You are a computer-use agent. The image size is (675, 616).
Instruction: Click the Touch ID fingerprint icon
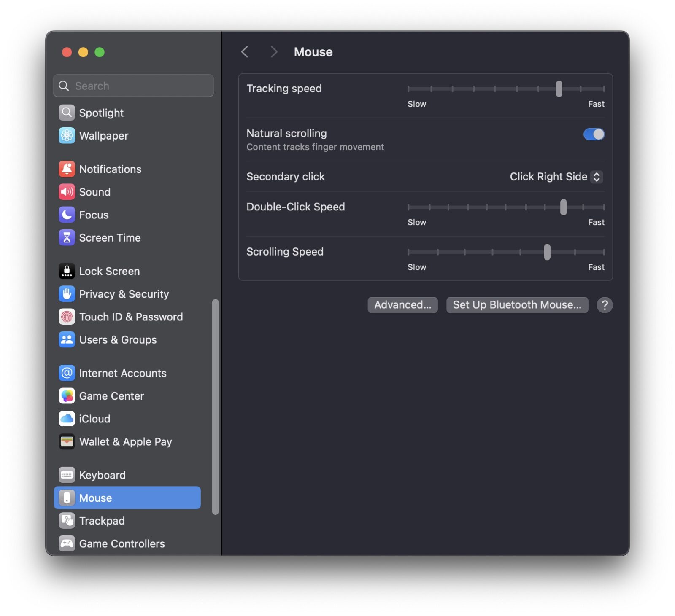tap(67, 317)
